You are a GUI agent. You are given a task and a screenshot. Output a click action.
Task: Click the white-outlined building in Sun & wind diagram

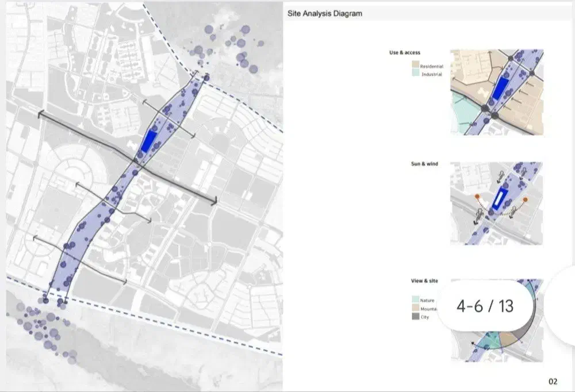[498, 199]
